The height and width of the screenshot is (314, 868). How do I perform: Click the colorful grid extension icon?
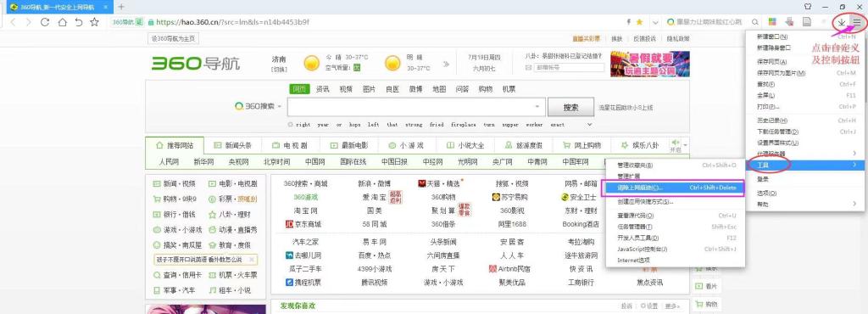[773, 22]
